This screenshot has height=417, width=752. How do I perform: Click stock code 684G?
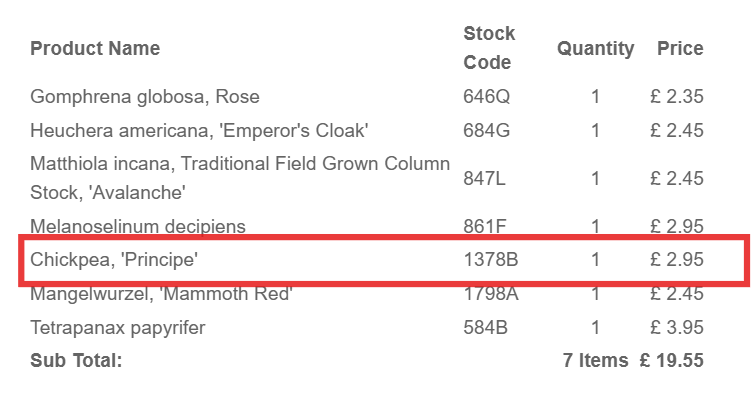tap(486, 130)
